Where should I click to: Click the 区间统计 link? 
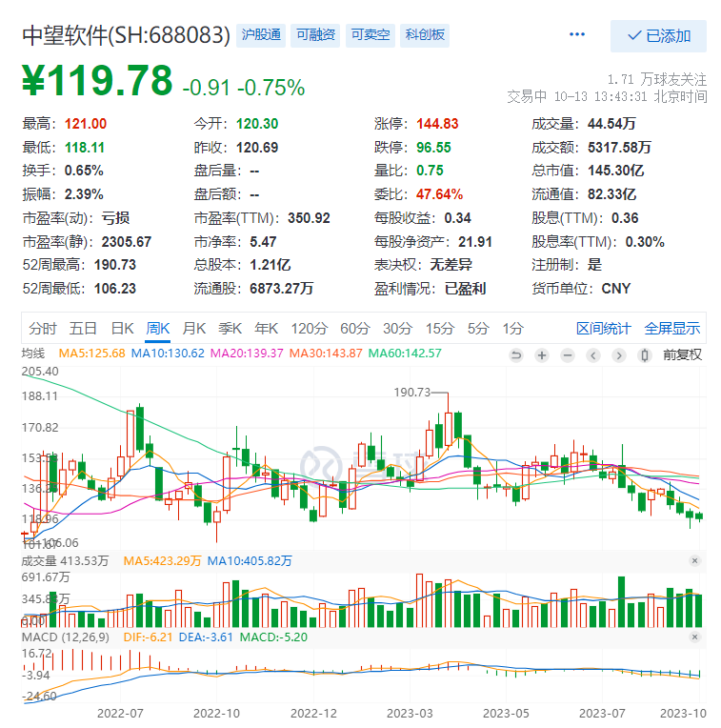(x=603, y=329)
